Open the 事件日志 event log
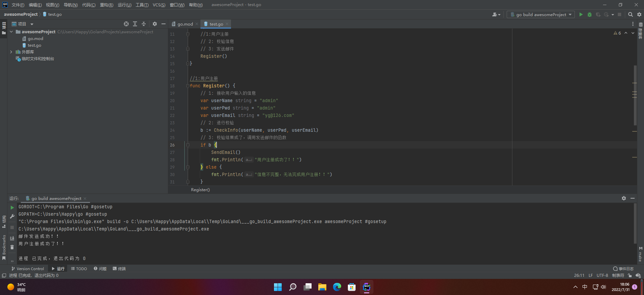 pyautogui.click(x=623, y=268)
